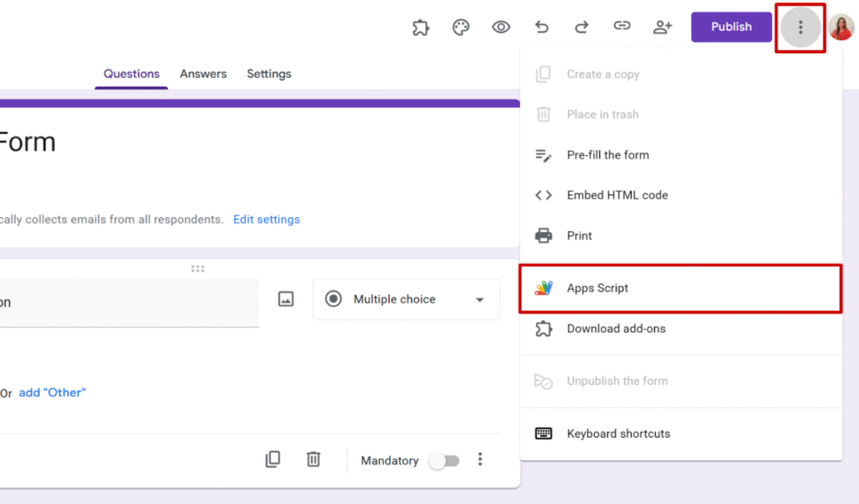
Task: Click the Edit settings link
Action: pyautogui.click(x=266, y=220)
